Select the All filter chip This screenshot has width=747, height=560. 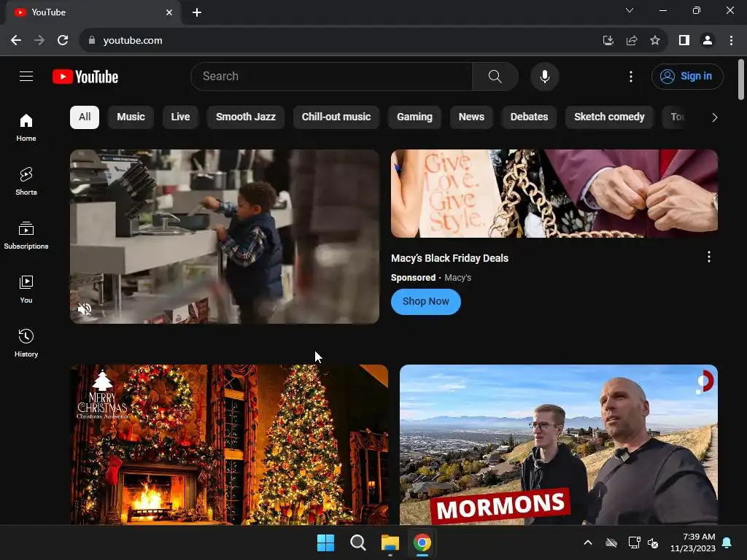(x=85, y=117)
